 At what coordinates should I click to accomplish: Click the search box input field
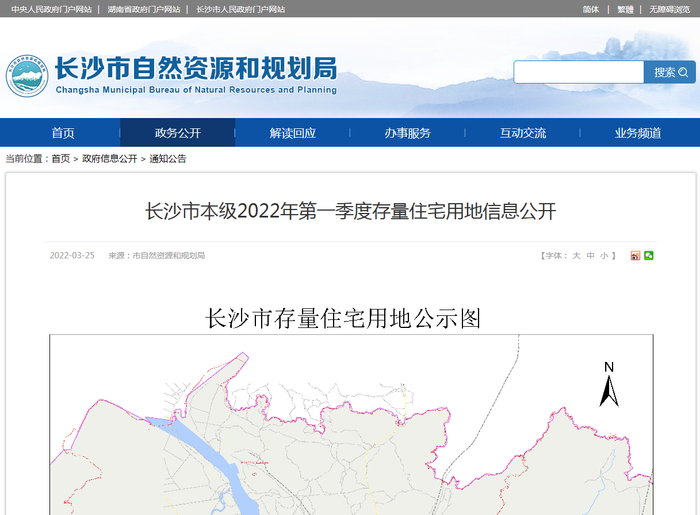coord(579,72)
